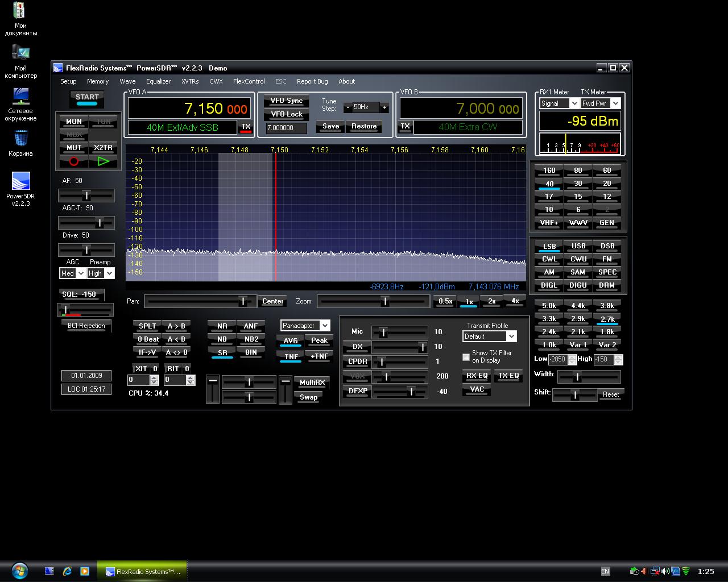Open PowerSDR v2.2.3 desktop shortcut
The image size is (728, 582).
tap(21, 189)
